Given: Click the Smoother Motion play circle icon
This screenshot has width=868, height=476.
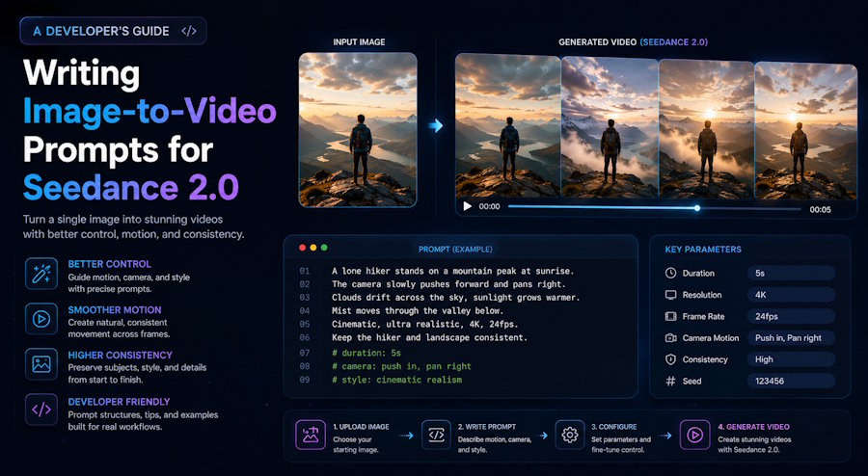Looking at the screenshot, I should point(41,319).
